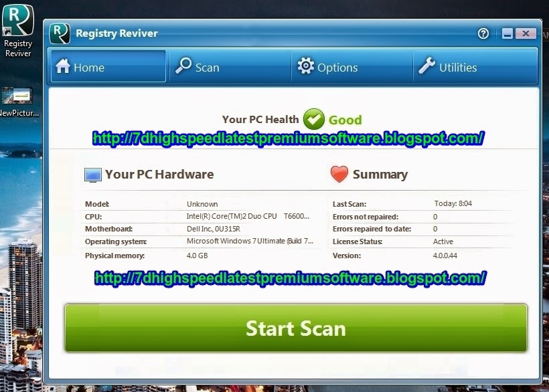The height and width of the screenshot is (392, 549).
Task: Minimize the Registry Reviver window
Action: (x=507, y=33)
